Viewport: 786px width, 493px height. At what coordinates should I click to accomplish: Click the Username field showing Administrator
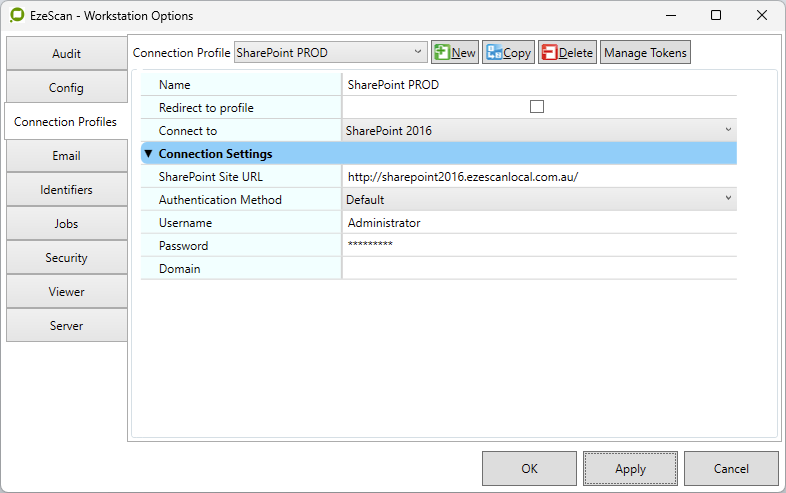(x=538, y=222)
